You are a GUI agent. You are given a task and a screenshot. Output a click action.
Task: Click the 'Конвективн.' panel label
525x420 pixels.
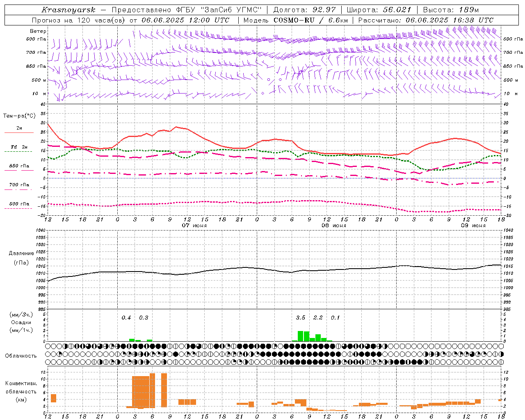pyautogui.click(x=21, y=383)
